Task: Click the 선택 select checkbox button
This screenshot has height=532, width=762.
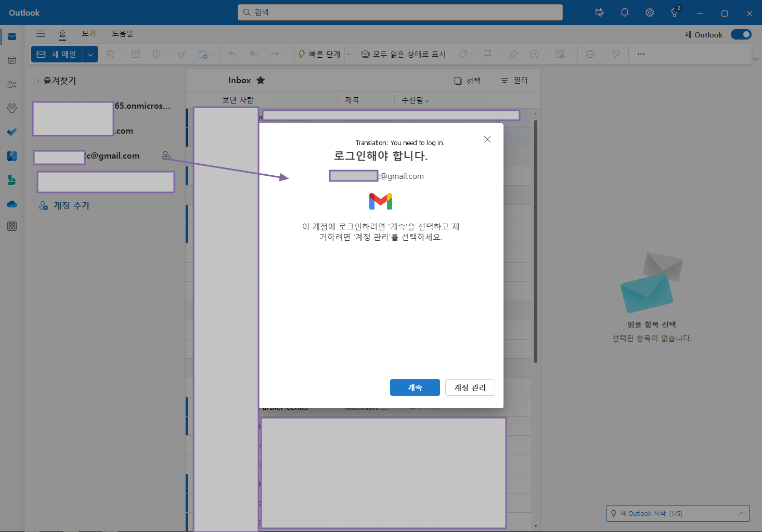Action: pyautogui.click(x=467, y=81)
